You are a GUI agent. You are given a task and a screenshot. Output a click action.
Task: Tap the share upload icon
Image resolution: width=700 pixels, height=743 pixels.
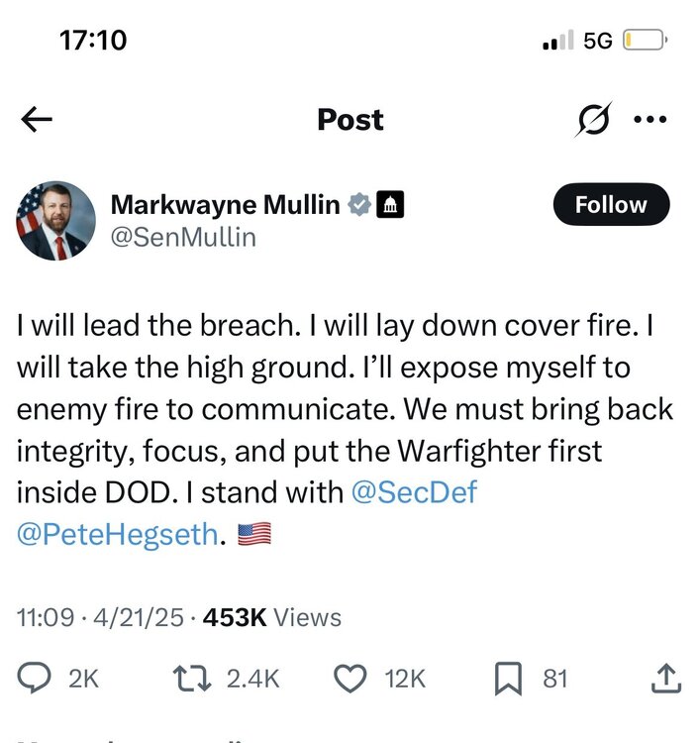click(x=664, y=678)
